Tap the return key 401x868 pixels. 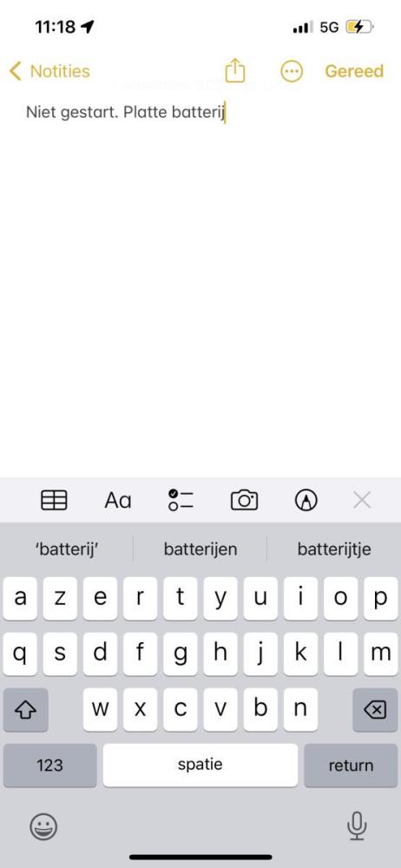point(352,765)
